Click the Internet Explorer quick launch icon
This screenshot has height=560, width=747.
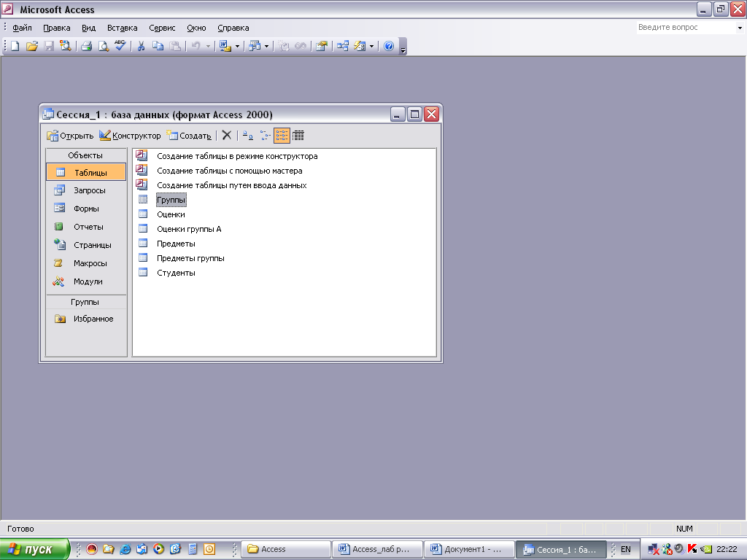[125, 549]
